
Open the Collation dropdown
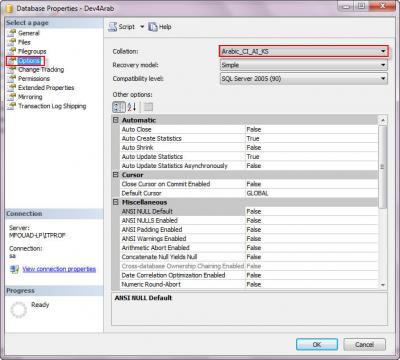coord(304,51)
